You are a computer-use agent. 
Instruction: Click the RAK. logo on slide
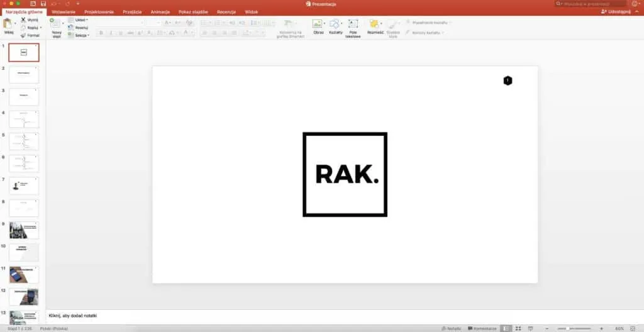[x=345, y=174]
